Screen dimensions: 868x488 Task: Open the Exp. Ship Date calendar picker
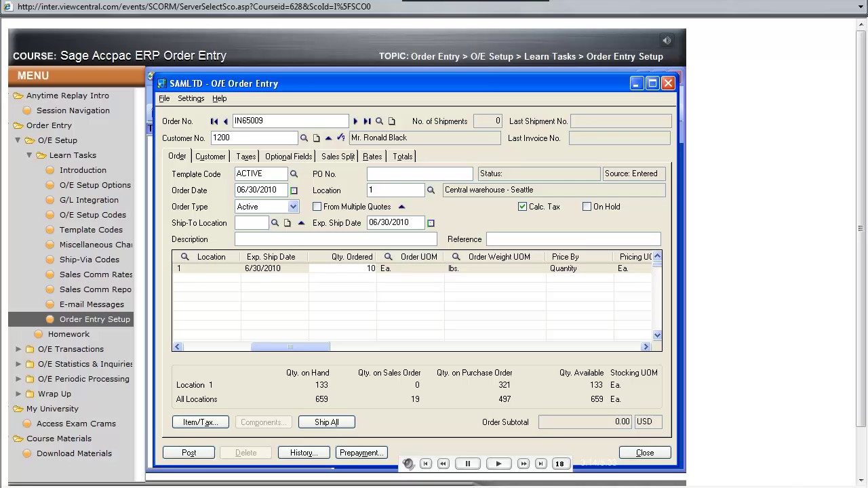coord(431,223)
